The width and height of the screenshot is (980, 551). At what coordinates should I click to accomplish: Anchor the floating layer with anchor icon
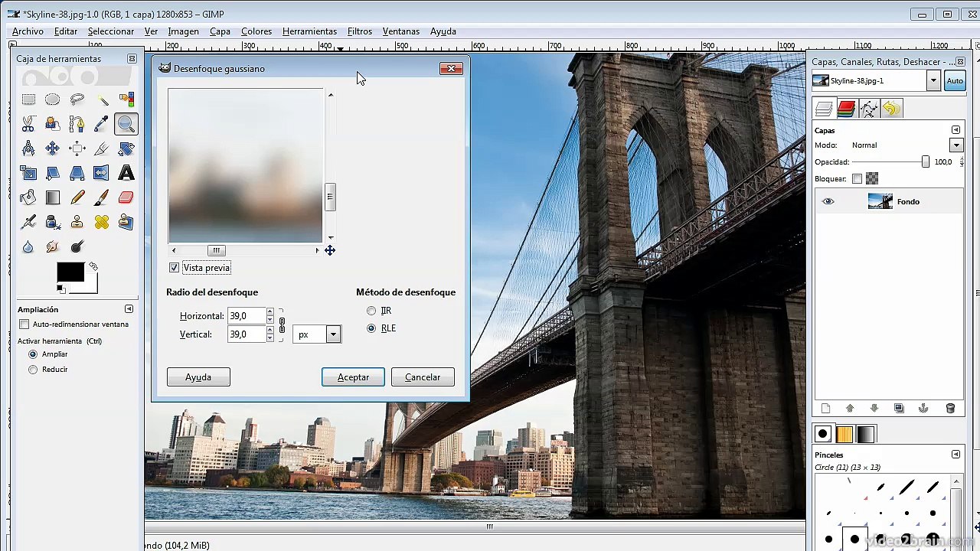tap(923, 409)
